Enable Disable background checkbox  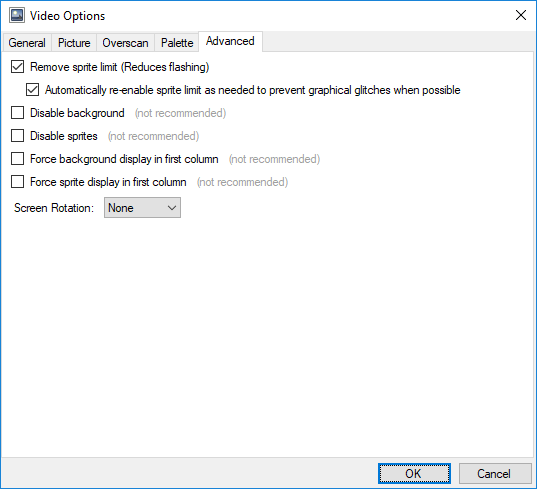[x=17, y=113]
